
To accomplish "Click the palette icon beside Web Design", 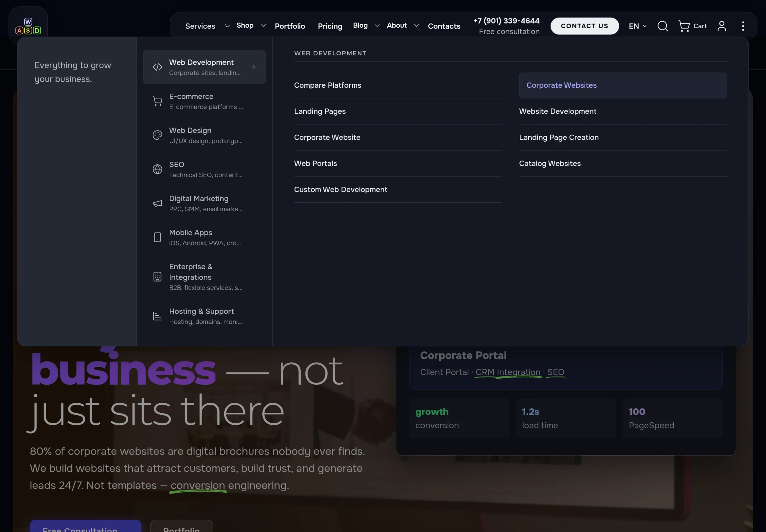I will pyautogui.click(x=157, y=135).
